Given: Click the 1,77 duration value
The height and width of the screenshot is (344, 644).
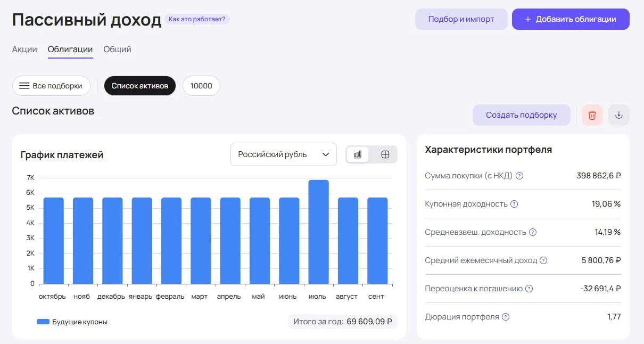Looking at the screenshot, I should point(614,317).
